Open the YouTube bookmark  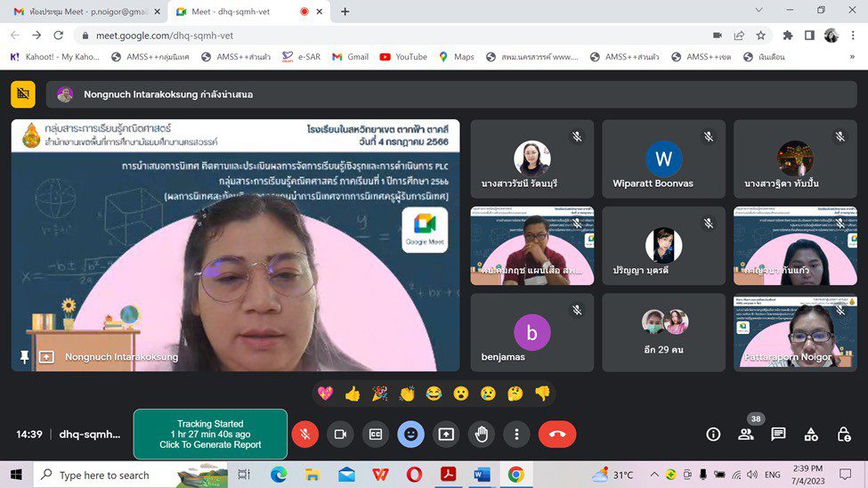point(403,56)
